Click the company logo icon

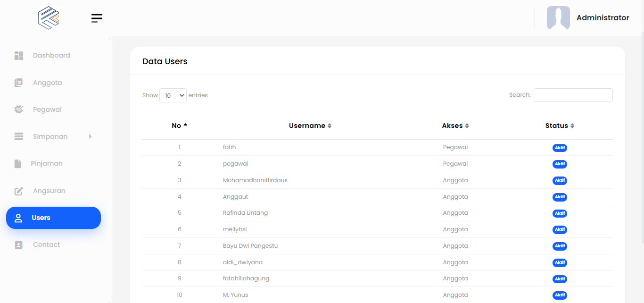pos(49,18)
